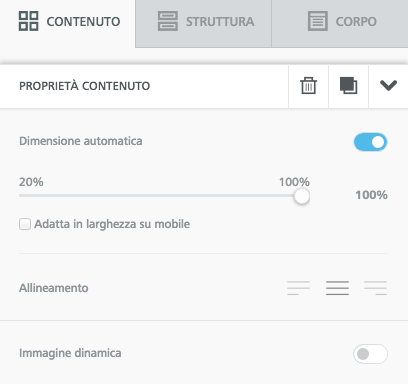Click the Contenuto grid icon

pyautogui.click(x=28, y=21)
